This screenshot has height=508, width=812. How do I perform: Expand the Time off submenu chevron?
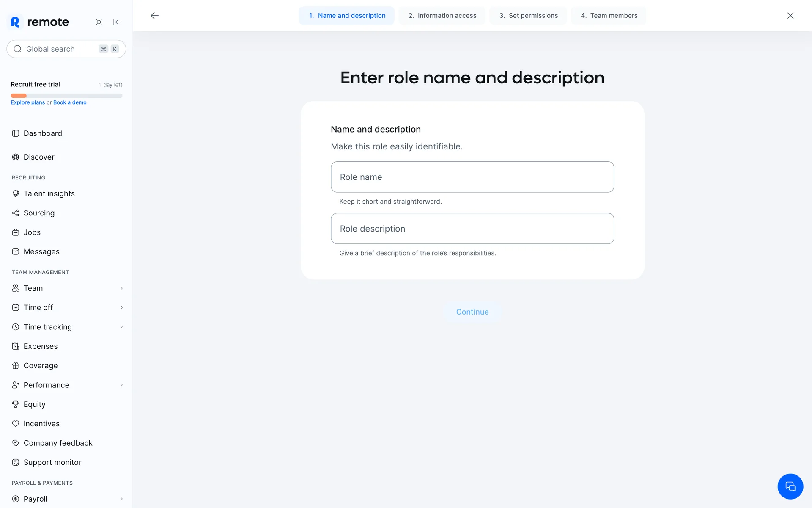[x=121, y=308]
